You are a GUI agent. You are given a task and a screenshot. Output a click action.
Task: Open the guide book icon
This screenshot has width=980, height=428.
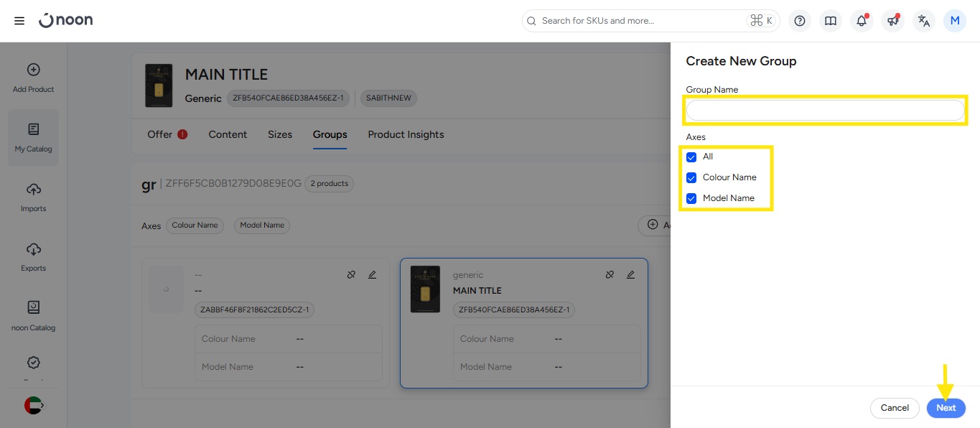pos(831,21)
